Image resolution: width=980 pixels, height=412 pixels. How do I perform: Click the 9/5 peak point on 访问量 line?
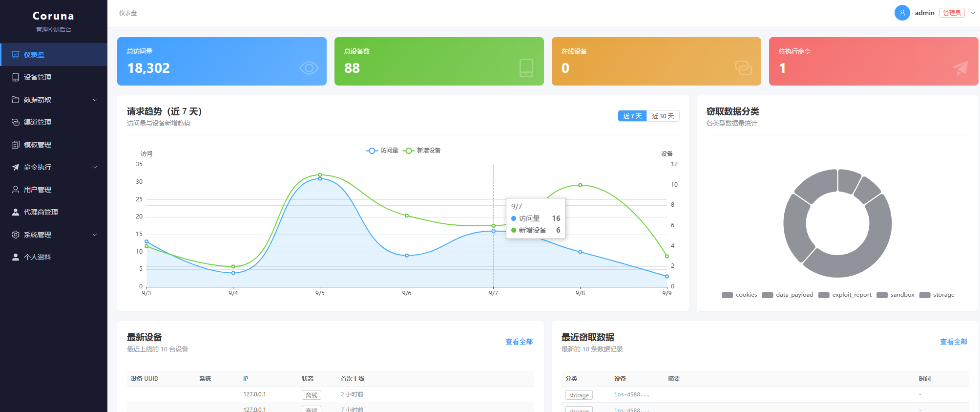(320, 179)
